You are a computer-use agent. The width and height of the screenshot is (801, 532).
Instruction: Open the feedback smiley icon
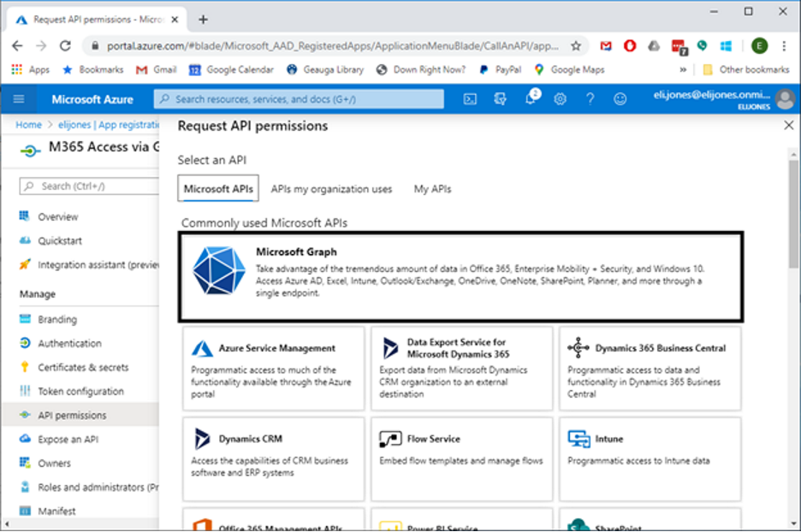tap(620, 99)
